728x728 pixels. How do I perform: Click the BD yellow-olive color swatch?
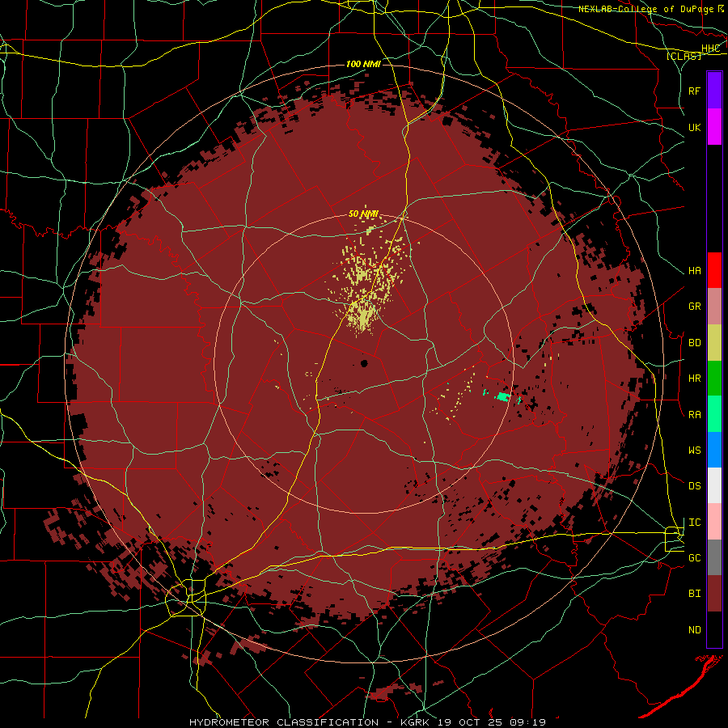tap(714, 343)
